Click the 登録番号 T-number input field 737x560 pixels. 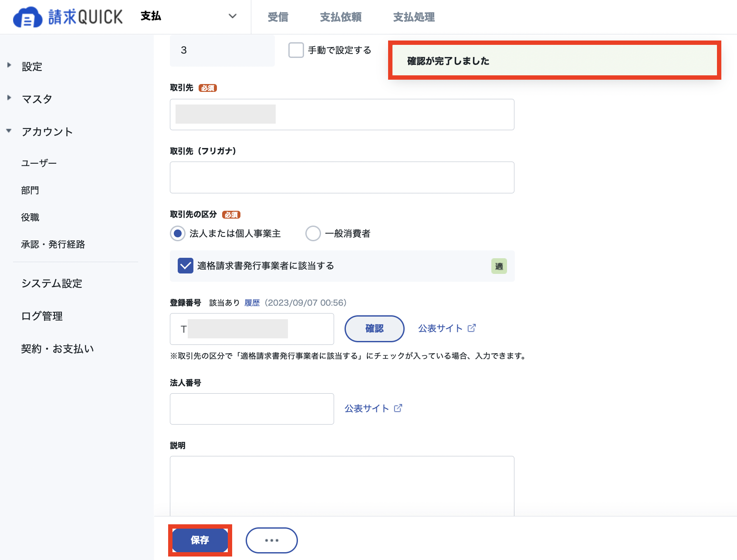point(252,329)
